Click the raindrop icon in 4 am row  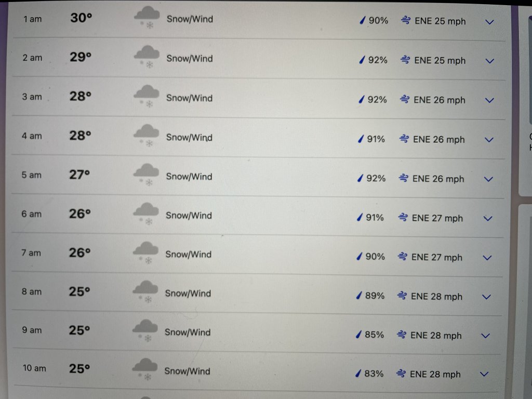[360, 139]
